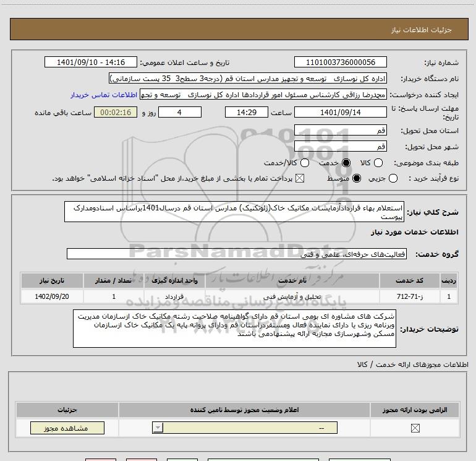Click the request creator field

coord(263,95)
